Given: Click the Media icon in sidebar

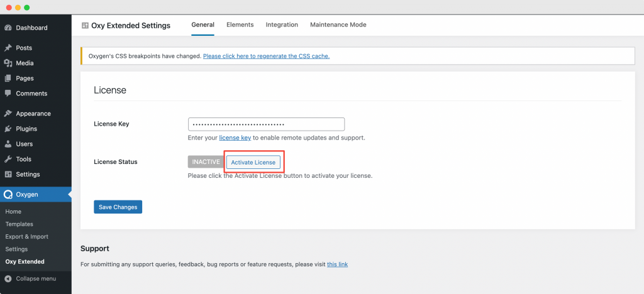Looking at the screenshot, I should coord(8,63).
